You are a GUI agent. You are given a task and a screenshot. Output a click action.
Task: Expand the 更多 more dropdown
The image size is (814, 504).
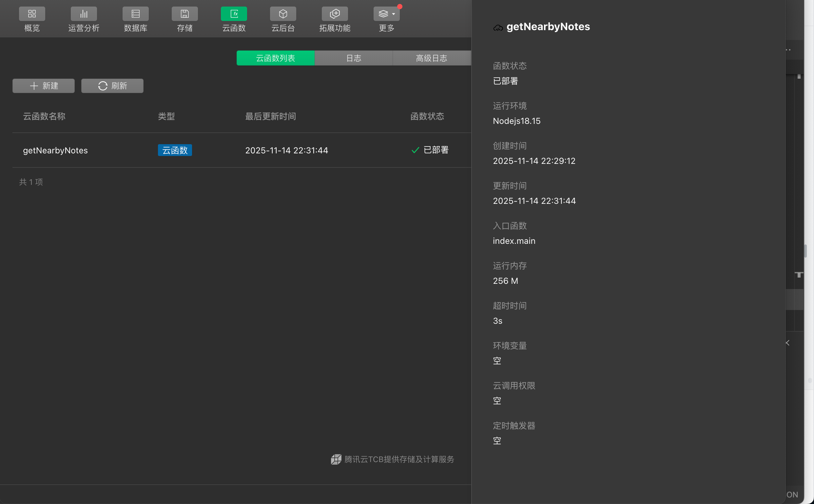[386, 14]
